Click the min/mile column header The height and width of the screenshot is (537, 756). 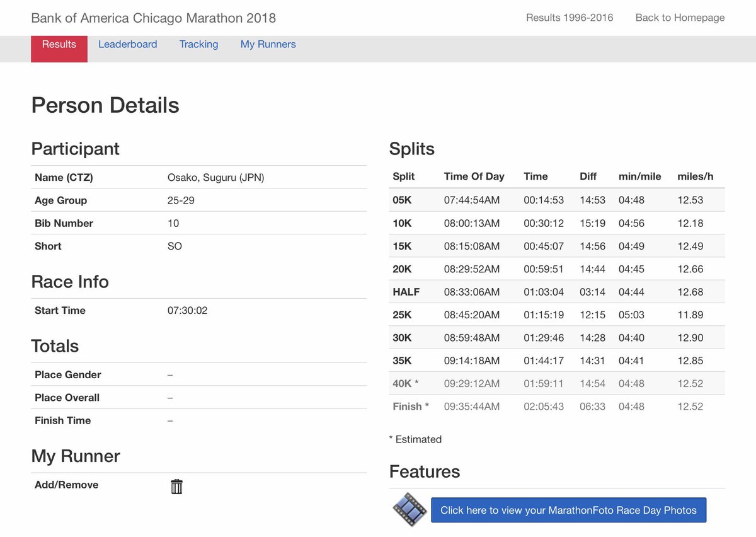pos(639,176)
